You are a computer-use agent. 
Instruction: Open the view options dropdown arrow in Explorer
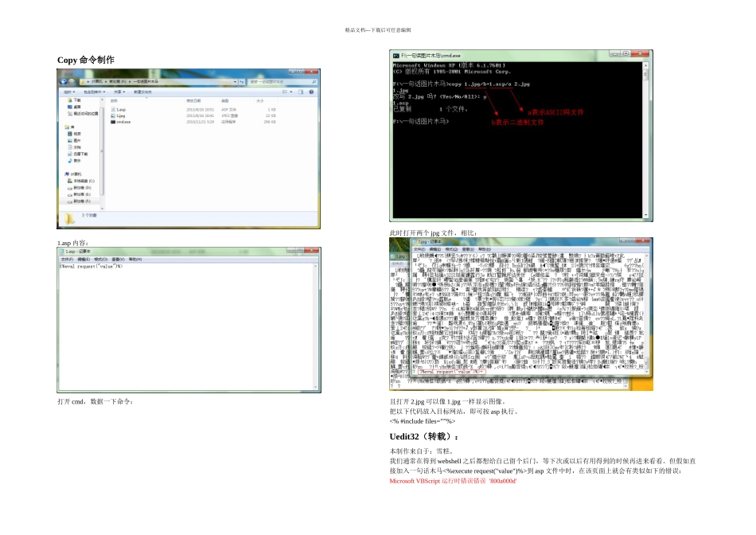click(290, 92)
